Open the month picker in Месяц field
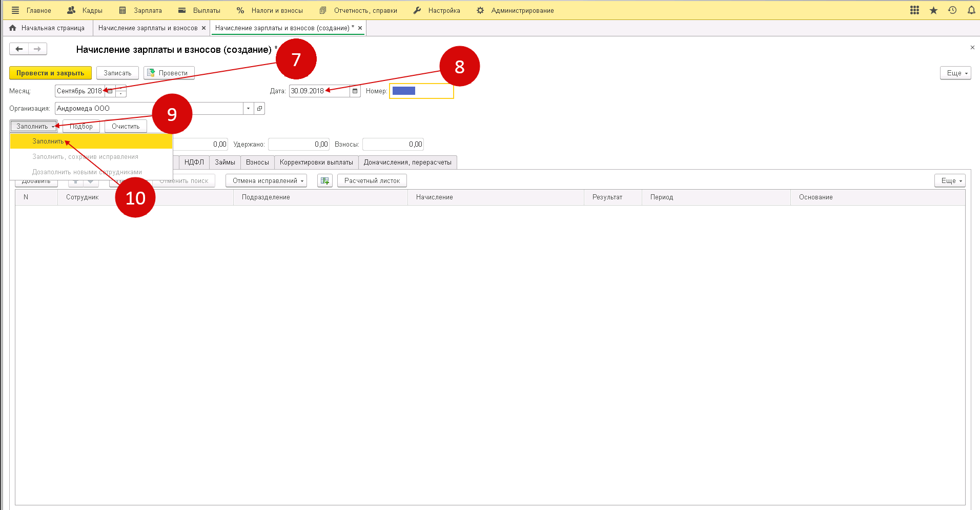This screenshot has width=980, height=510. [110, 91]
